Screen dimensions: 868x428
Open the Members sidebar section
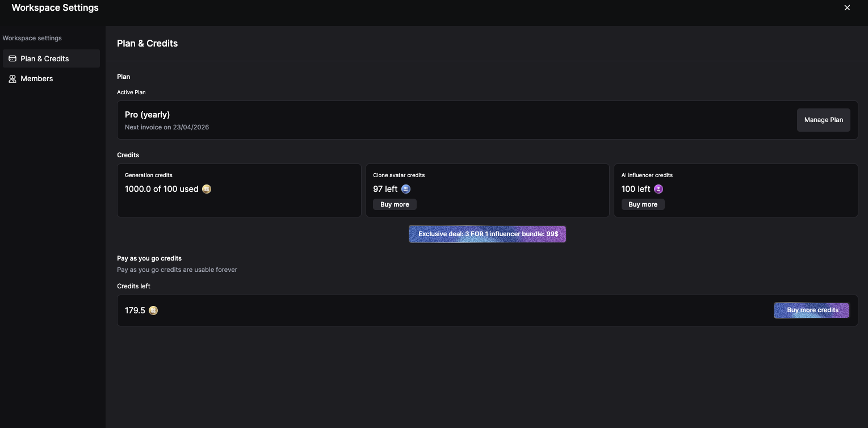click(x=51, y=79)
